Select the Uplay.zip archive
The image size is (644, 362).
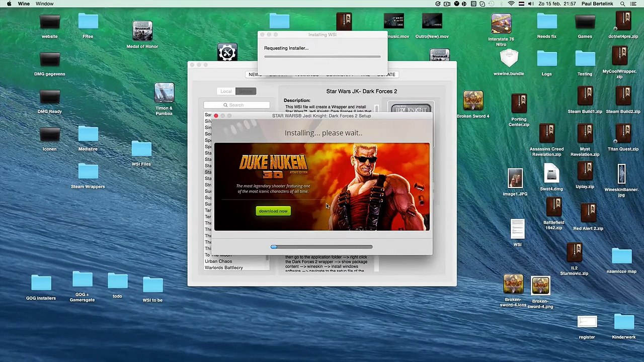click(x=585, y=171)
